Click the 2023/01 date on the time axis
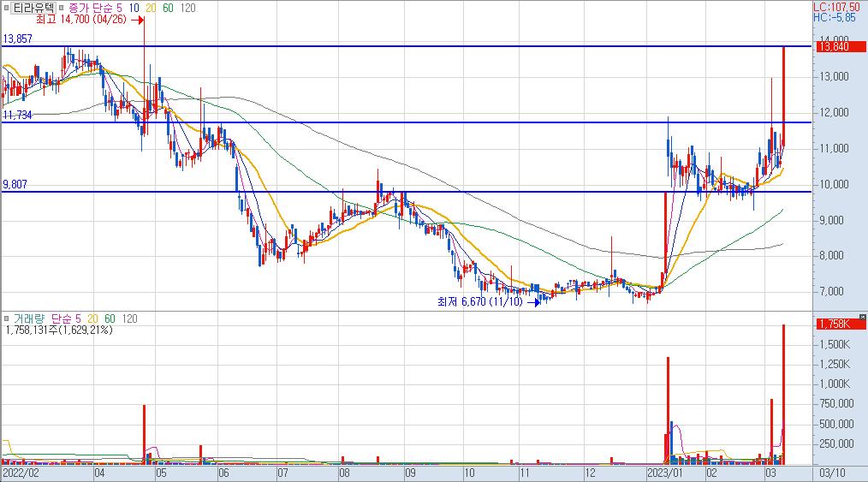This screenshot has height=482, width=868. 664,473
